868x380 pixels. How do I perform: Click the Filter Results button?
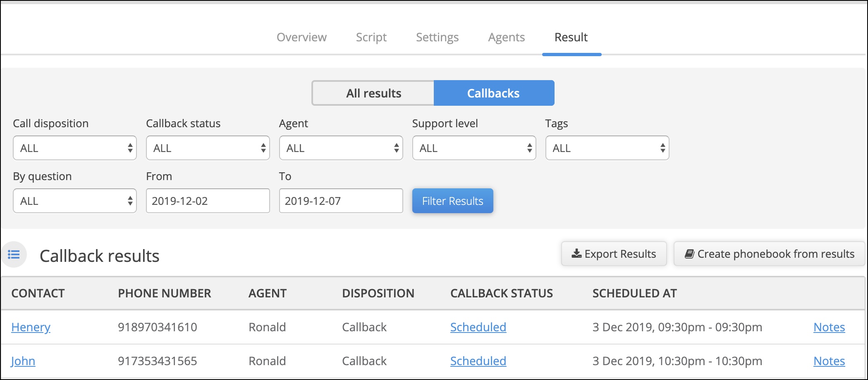coord(452,201)
